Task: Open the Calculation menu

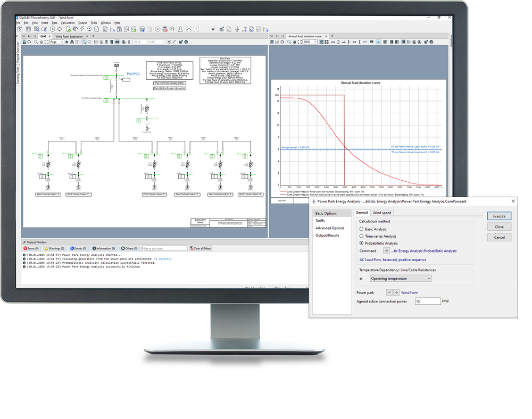Action: pyautogui.click(x=68, y=23)
